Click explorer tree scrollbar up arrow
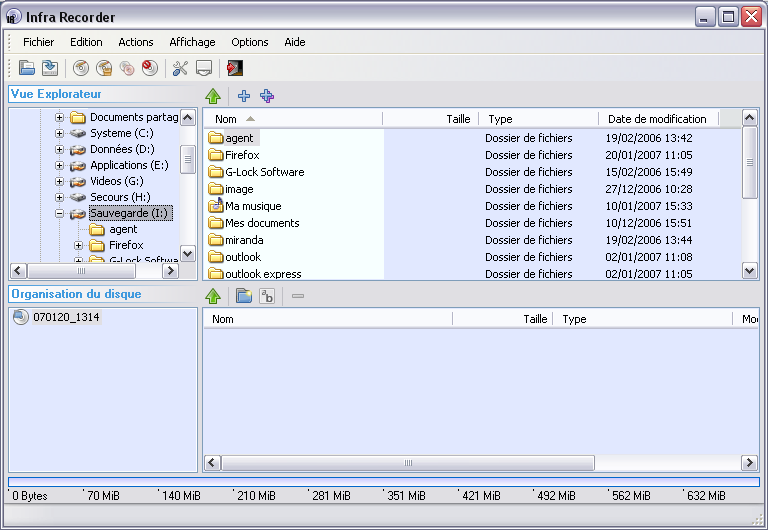 click(188, 118)
